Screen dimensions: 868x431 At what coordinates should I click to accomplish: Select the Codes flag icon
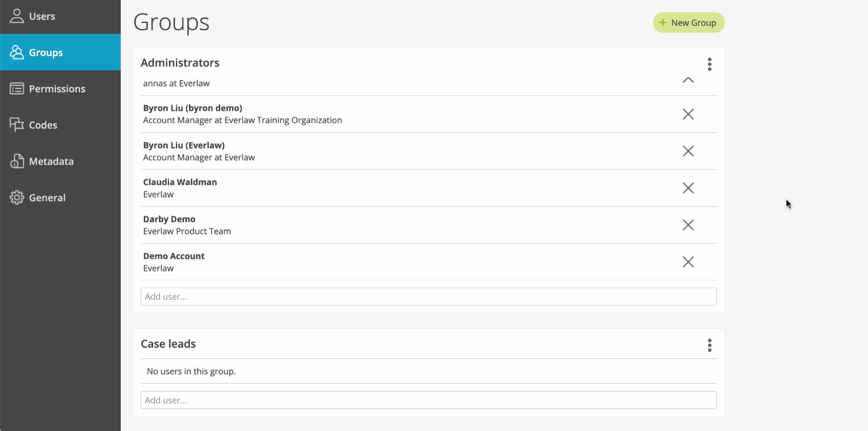[17, 125]
